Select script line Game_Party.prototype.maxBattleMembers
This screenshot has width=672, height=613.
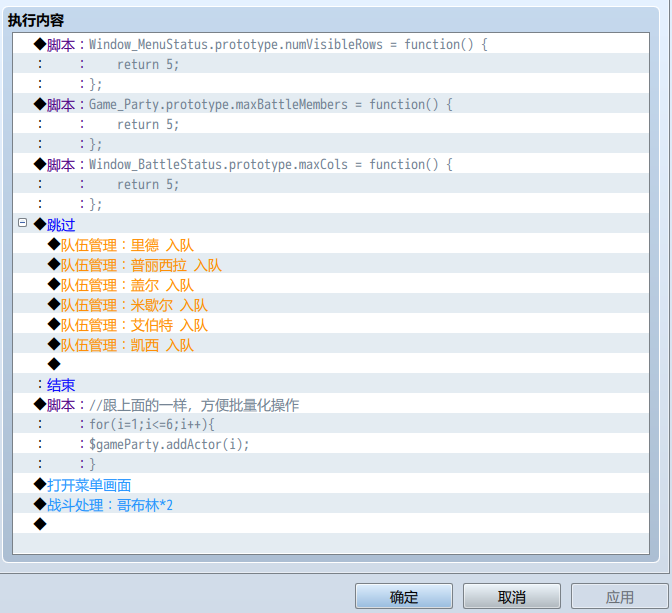[331, 103]
